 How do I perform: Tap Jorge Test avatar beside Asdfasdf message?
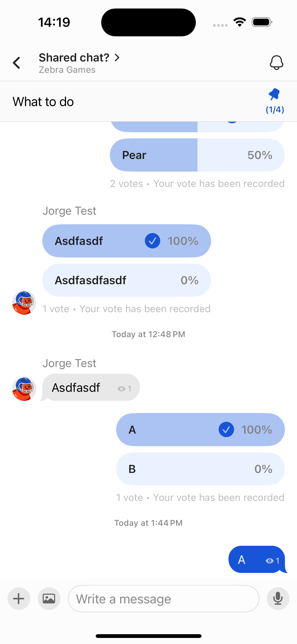[24, 389]
